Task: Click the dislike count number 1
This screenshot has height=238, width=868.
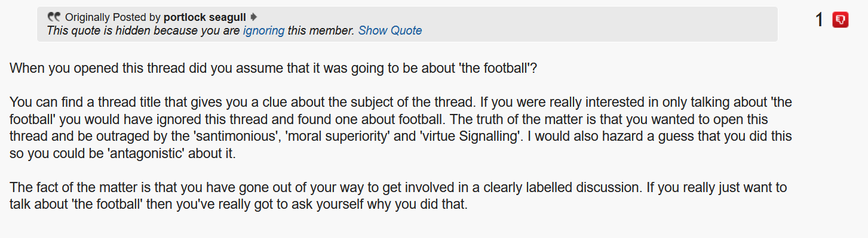Action: pos(820,20)
